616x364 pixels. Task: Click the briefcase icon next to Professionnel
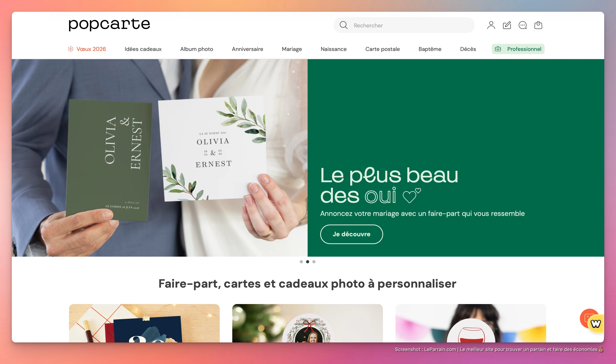(498, 49)
